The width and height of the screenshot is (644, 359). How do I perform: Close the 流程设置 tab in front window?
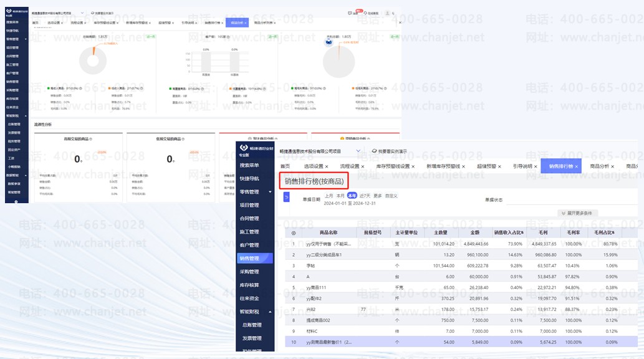pos(363,166)
